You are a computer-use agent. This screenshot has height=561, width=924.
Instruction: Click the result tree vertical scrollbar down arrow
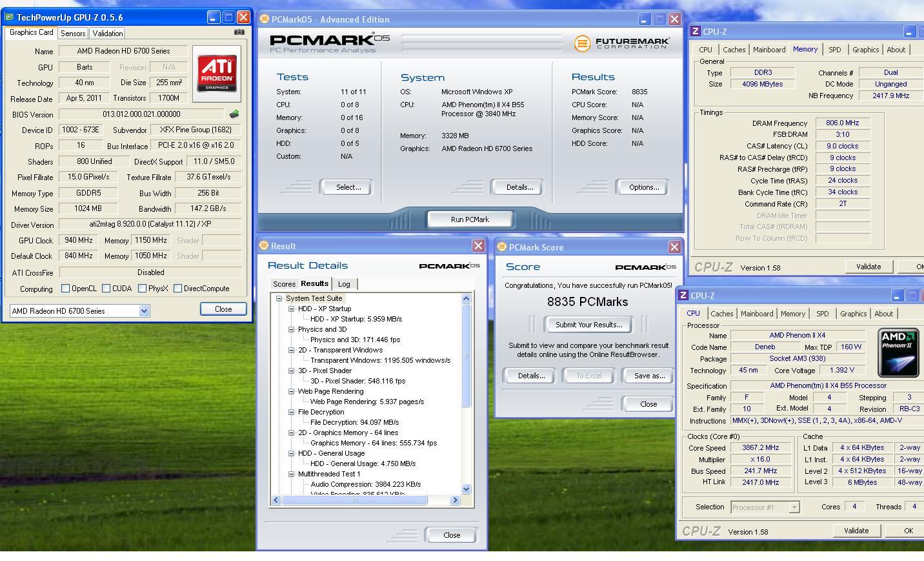467,489
